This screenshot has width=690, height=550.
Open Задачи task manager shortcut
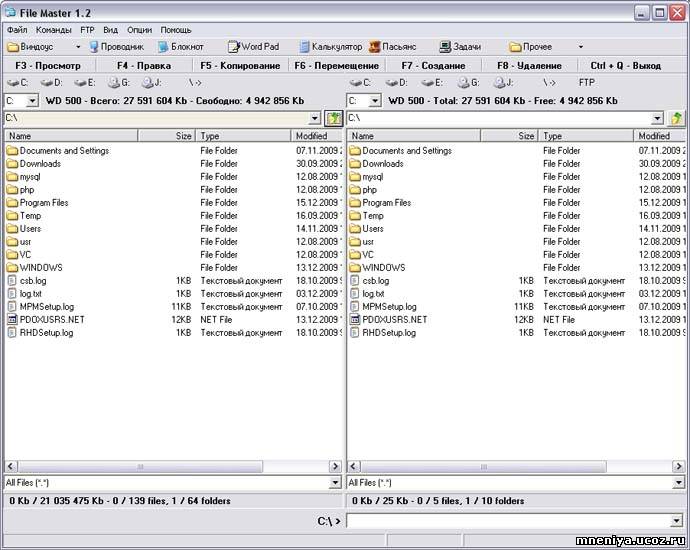coord(460,47)
